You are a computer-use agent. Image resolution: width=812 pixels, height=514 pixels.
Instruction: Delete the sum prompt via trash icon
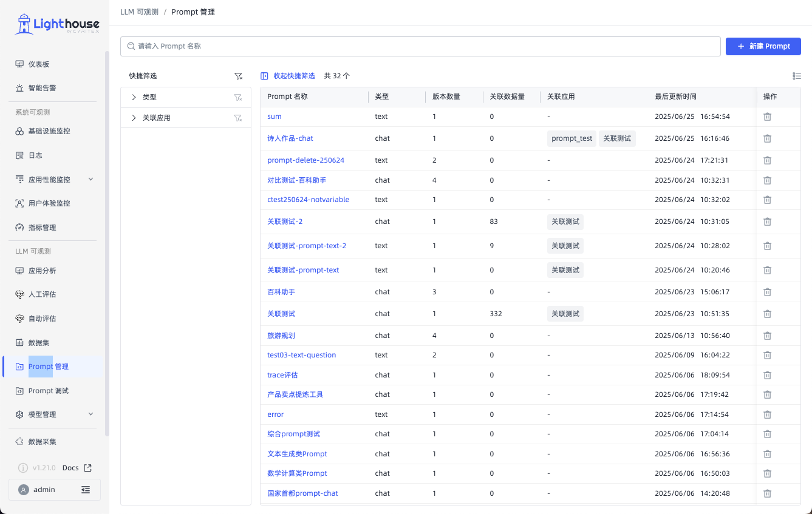[x=767, y=117]
